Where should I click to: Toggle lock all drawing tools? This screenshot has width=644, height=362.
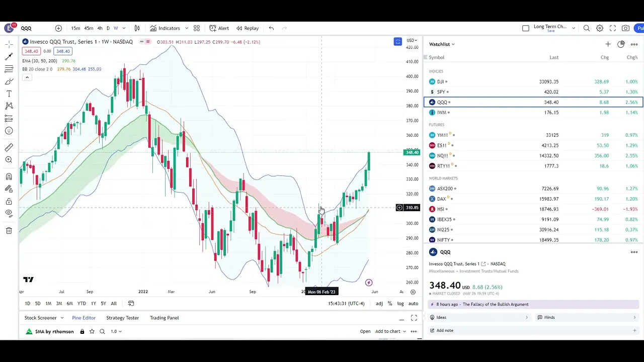click(9, 202)
